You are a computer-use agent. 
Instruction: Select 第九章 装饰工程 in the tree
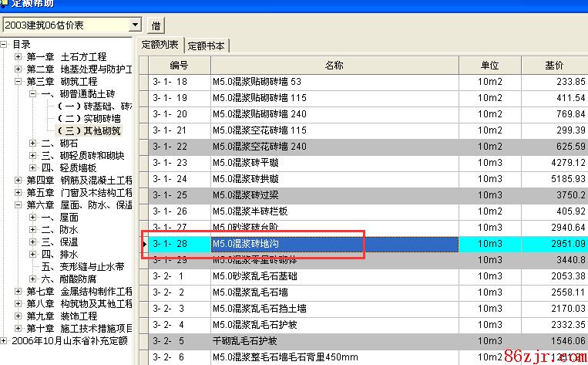62,316
